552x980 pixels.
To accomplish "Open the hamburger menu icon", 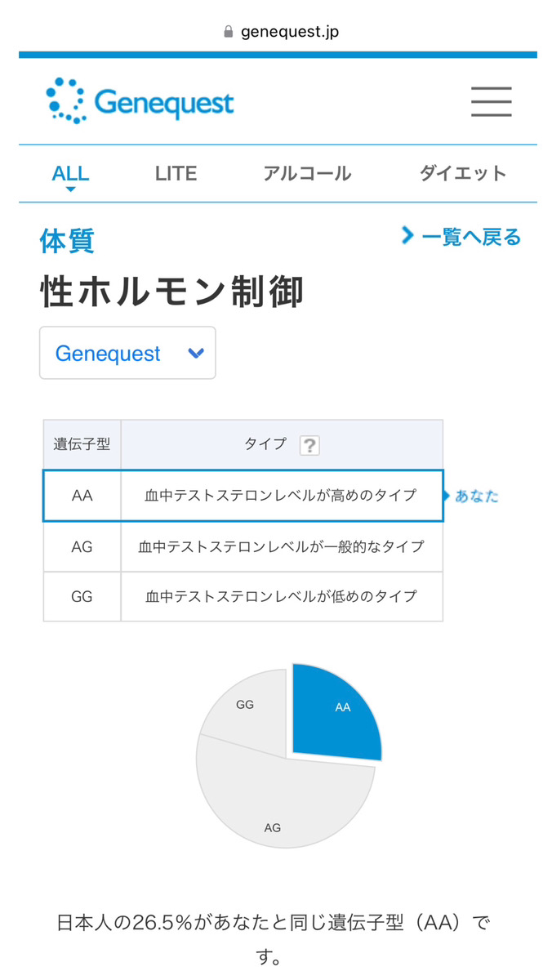I will pos(491,101).
